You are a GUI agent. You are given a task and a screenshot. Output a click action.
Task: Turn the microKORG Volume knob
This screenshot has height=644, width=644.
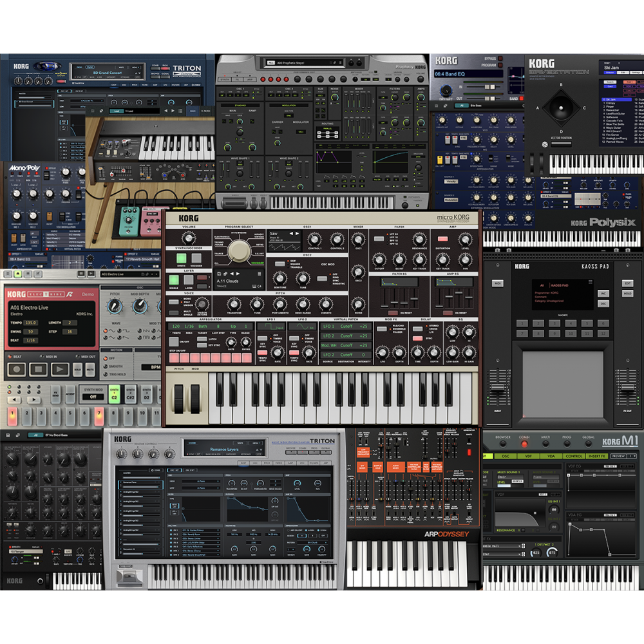pyautogui.click(x=189, y=238)
